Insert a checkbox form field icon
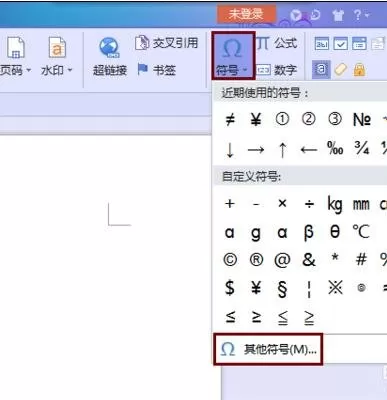This screenshot has height=400, width=387. [340, 44]
